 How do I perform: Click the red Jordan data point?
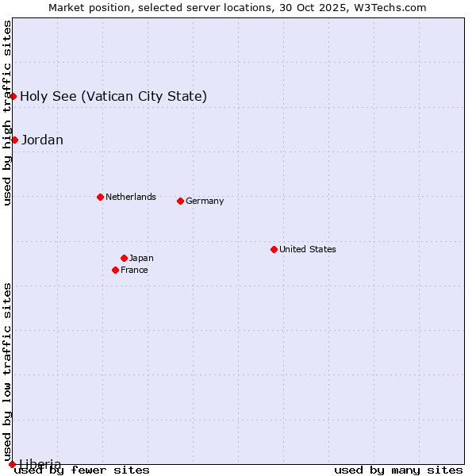coord(14,140)
